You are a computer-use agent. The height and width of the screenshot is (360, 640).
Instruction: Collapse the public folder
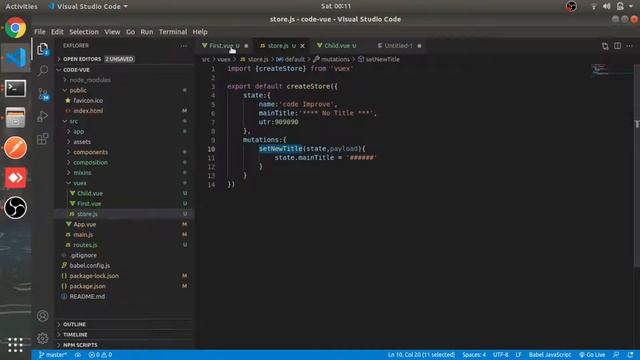[x=124, y=90]
